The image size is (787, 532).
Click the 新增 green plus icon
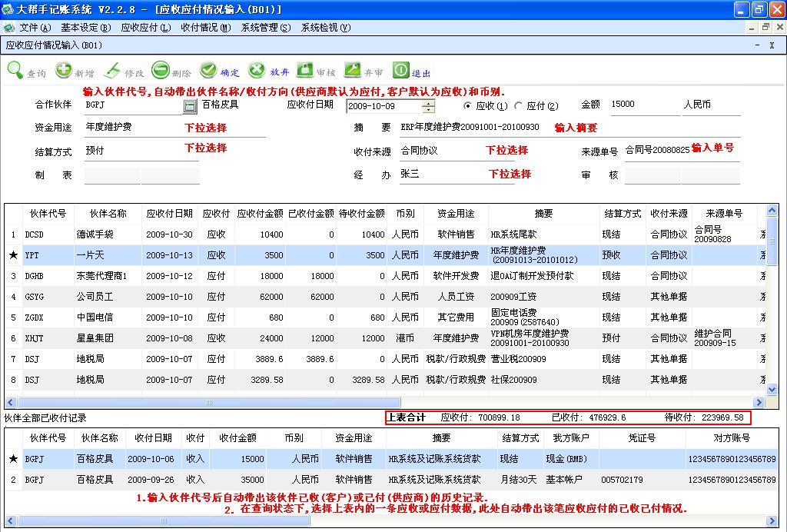tap(63, 70)
